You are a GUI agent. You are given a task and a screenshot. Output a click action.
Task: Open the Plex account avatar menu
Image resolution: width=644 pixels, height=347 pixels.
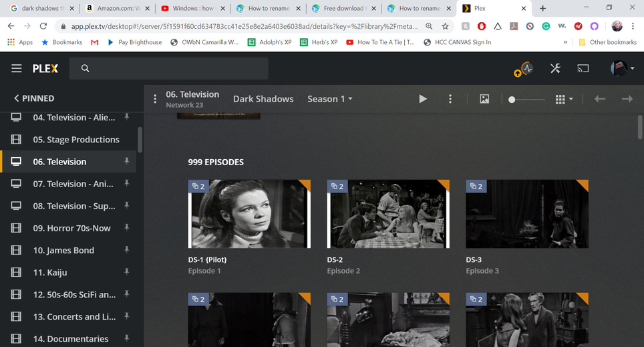622,68
